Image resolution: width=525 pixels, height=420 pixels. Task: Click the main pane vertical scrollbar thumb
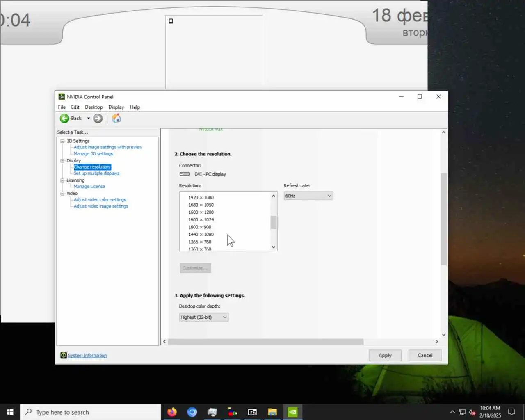coord(444,219)
